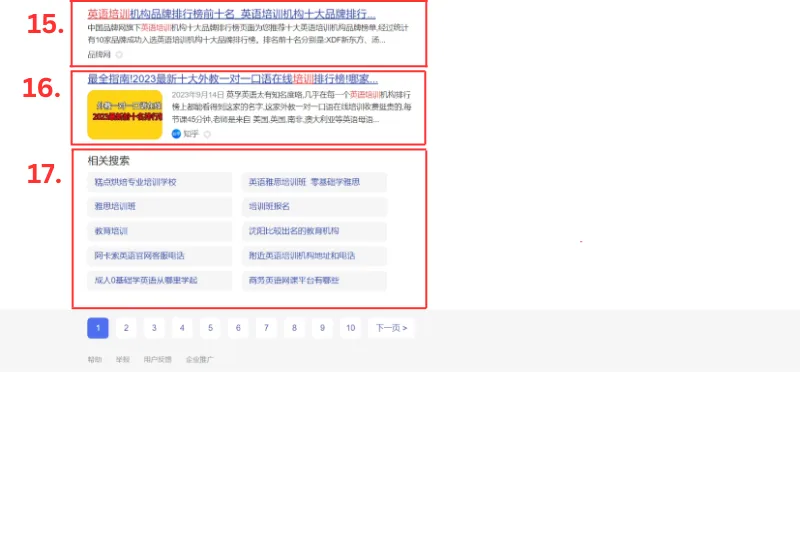Open the yellow thumbnail of the 知乎 result

point(125,115)
